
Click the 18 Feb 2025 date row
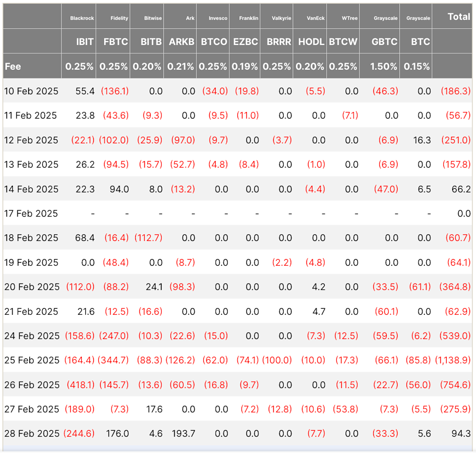click(x=238, y=237)
